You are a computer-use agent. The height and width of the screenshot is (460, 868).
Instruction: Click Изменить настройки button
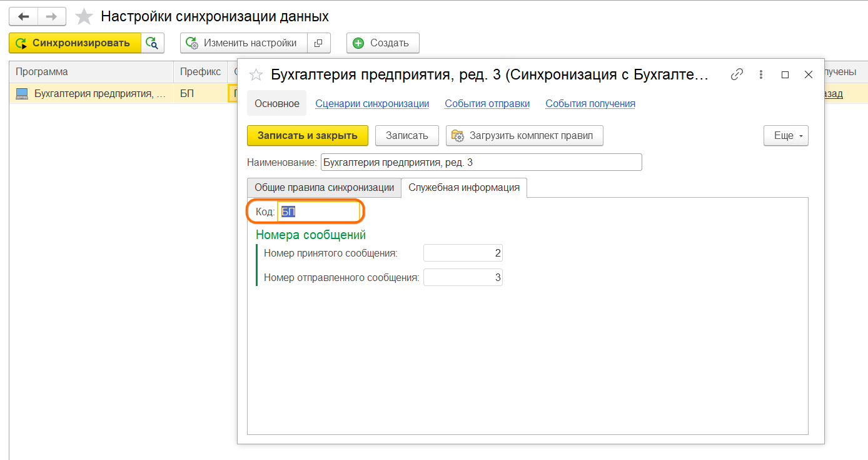click(x=243, y=43)
